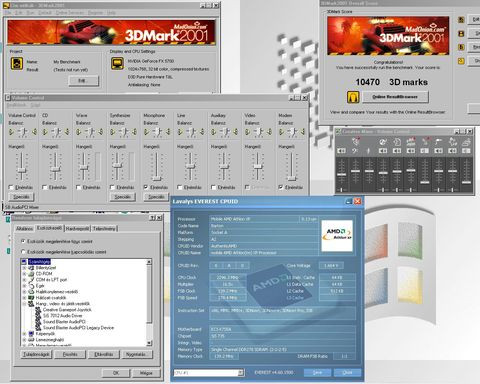Screen dimensions: 480x384
Task: Uncheck mute on the Microphone channel
Action: [146, 187]
